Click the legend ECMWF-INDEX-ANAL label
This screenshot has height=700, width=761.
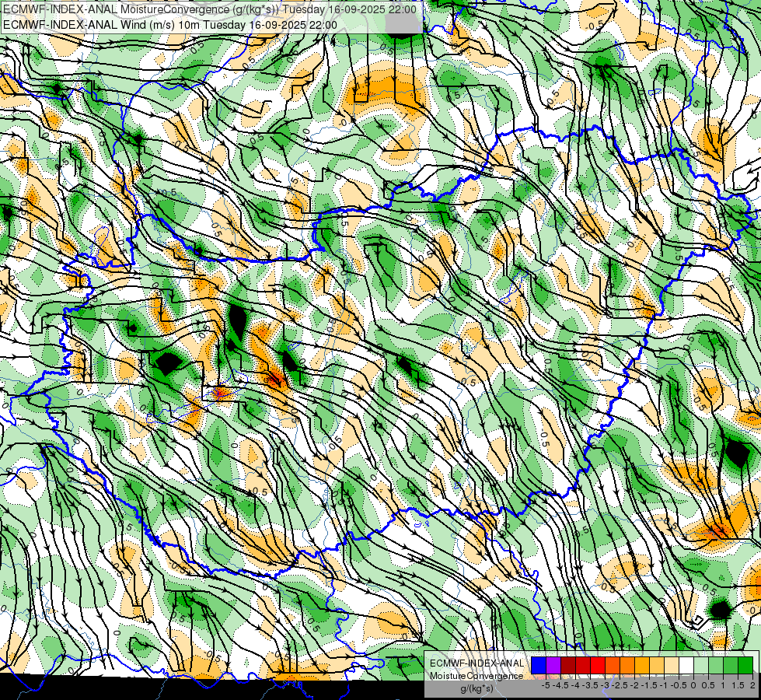point(476,663)
